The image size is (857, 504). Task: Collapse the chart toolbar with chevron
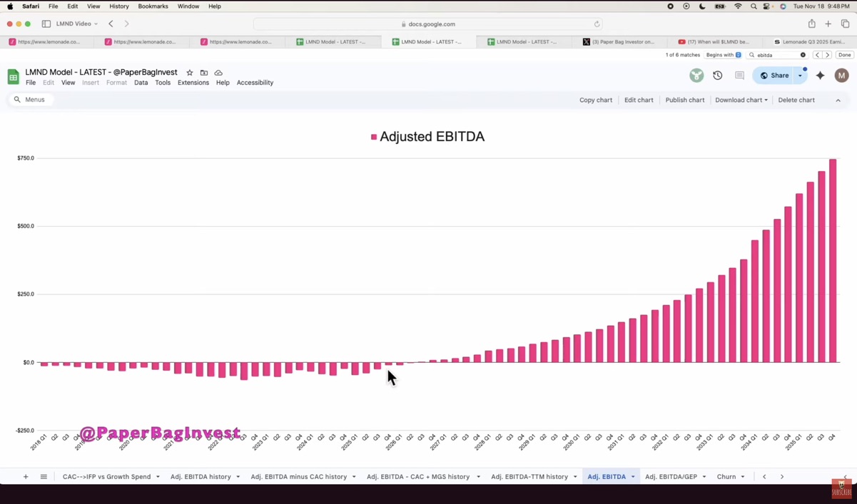coord(838,101)
